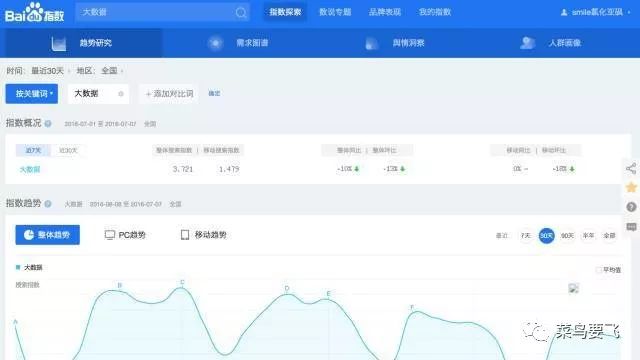
Task: Go to 品牌表现 in the top nav
Action: click(x=385, y=12)
